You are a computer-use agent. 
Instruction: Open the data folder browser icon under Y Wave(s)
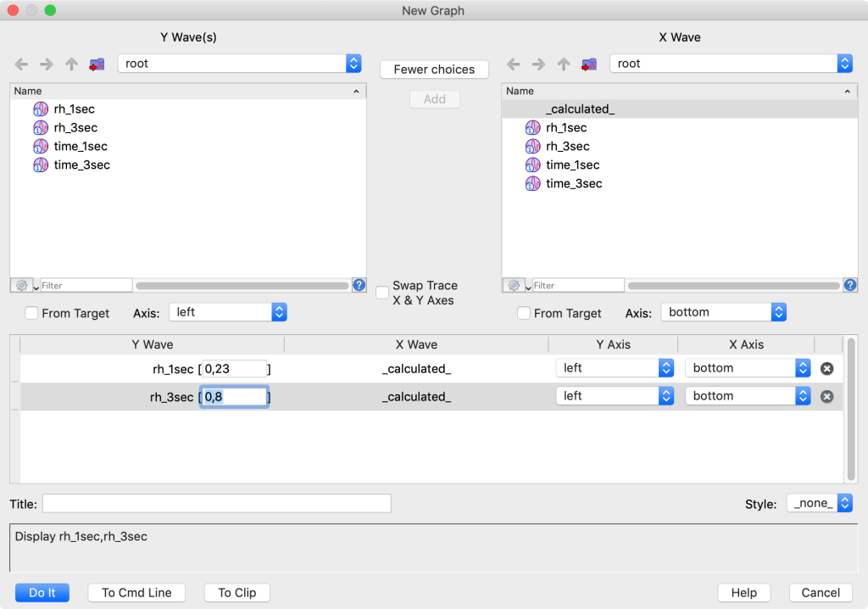pyautogui.click(x=97, y=63)
